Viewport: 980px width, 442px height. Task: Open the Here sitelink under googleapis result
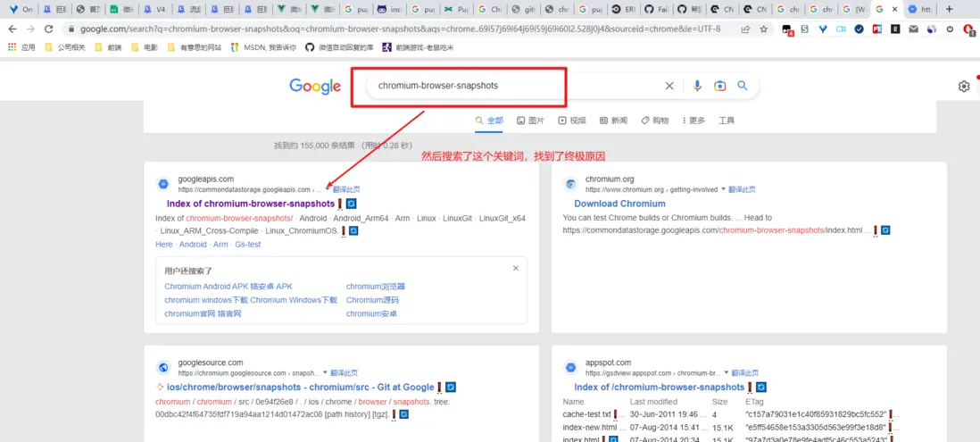pos(164,245)
